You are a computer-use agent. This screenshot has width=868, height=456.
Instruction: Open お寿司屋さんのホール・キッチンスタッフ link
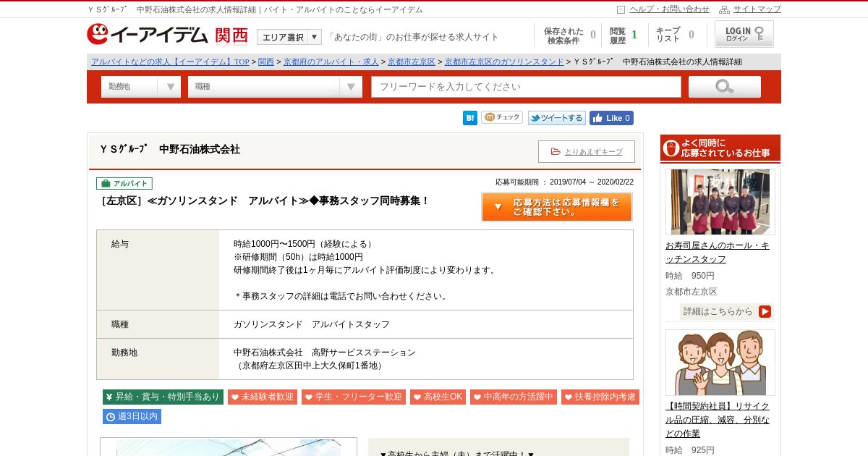pos(718,253)
